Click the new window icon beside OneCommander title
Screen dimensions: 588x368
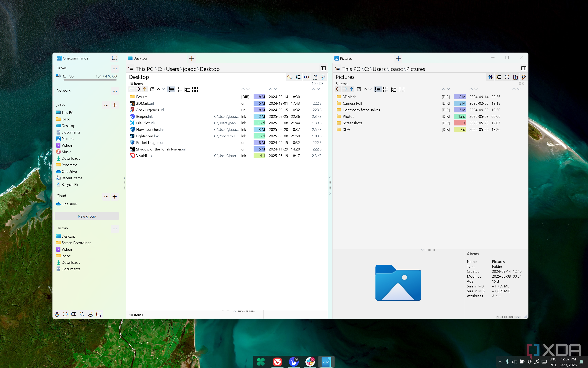pyautogui.click(x=115, y=58)
